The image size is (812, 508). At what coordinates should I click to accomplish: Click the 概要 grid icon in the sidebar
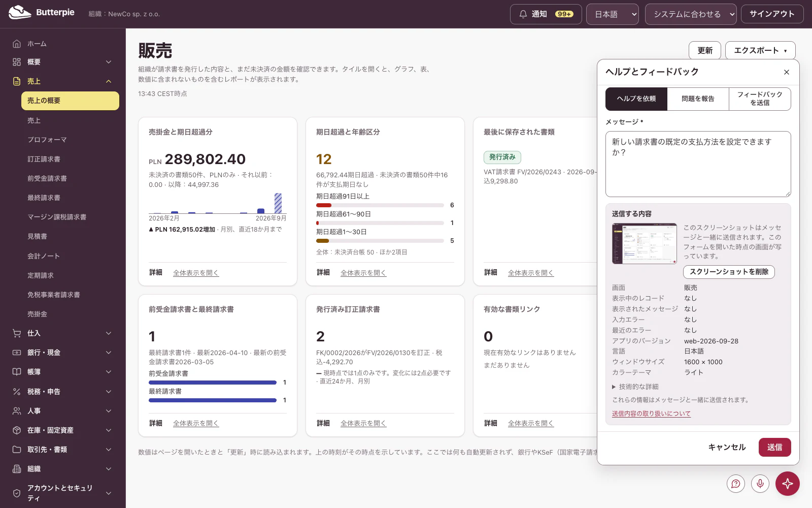click(17, 62)
